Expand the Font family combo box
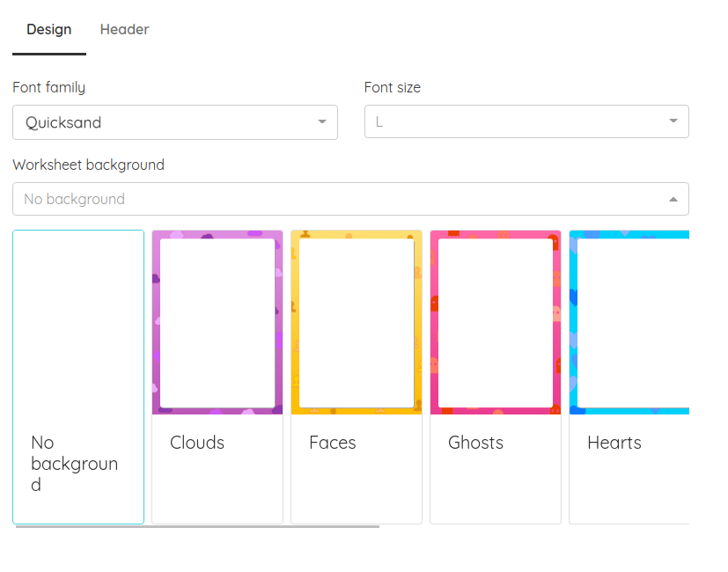 (x=176, y=122)
